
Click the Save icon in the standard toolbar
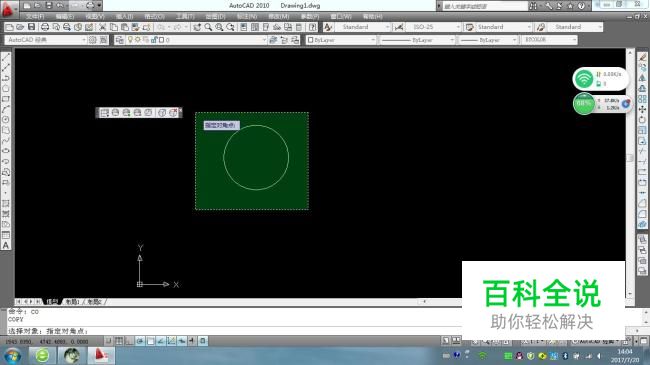(x=32, y=27)
